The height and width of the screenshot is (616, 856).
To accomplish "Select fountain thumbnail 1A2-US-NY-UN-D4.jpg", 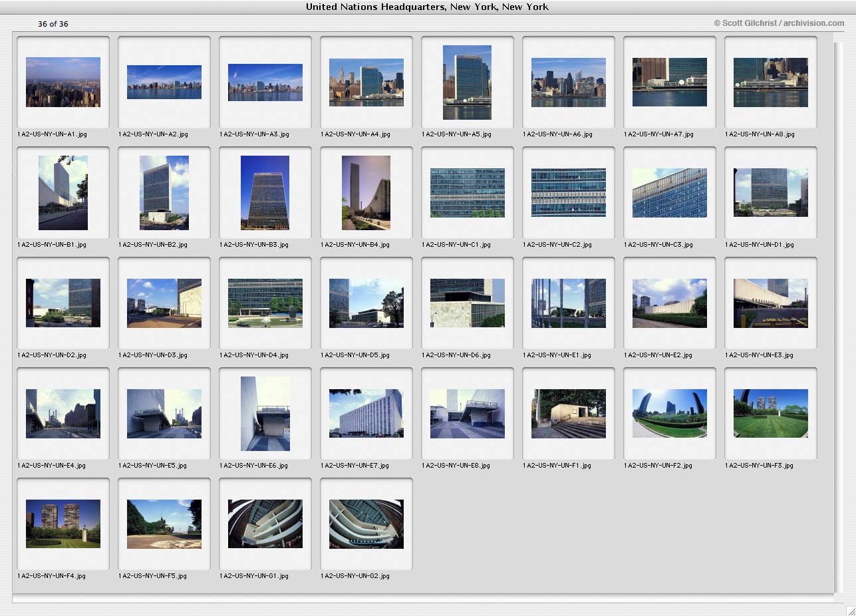I will 265,303.
